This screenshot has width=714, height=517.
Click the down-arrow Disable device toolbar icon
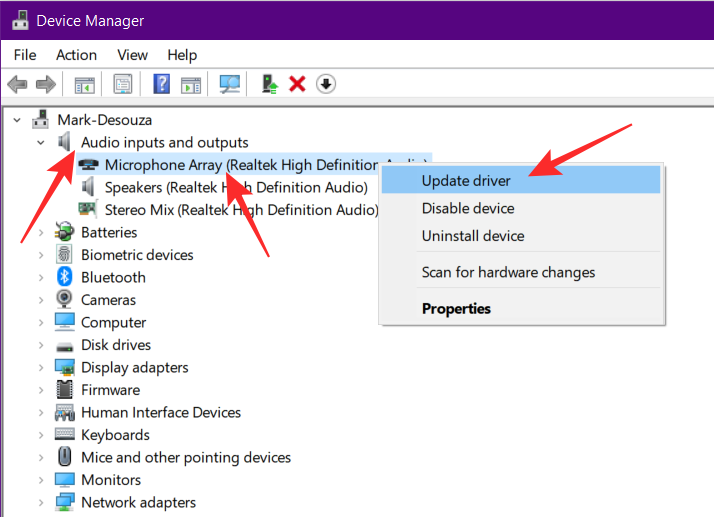(325, 85)
